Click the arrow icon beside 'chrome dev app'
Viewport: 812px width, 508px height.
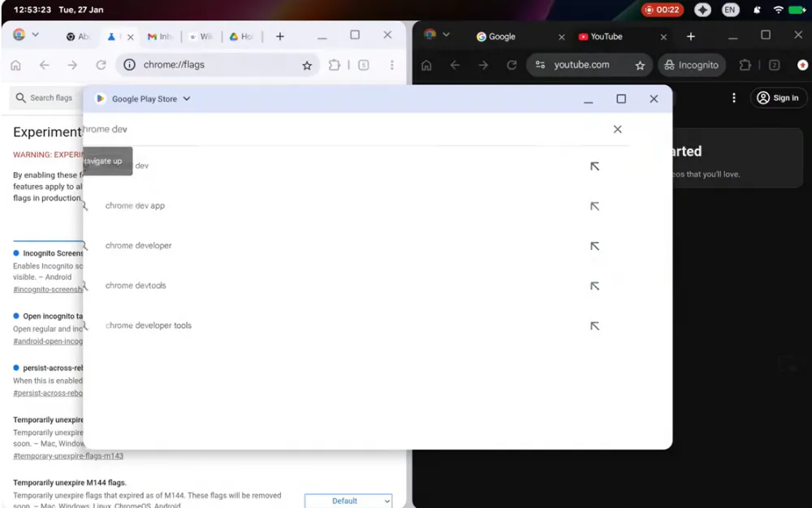[x=594, y=206]
